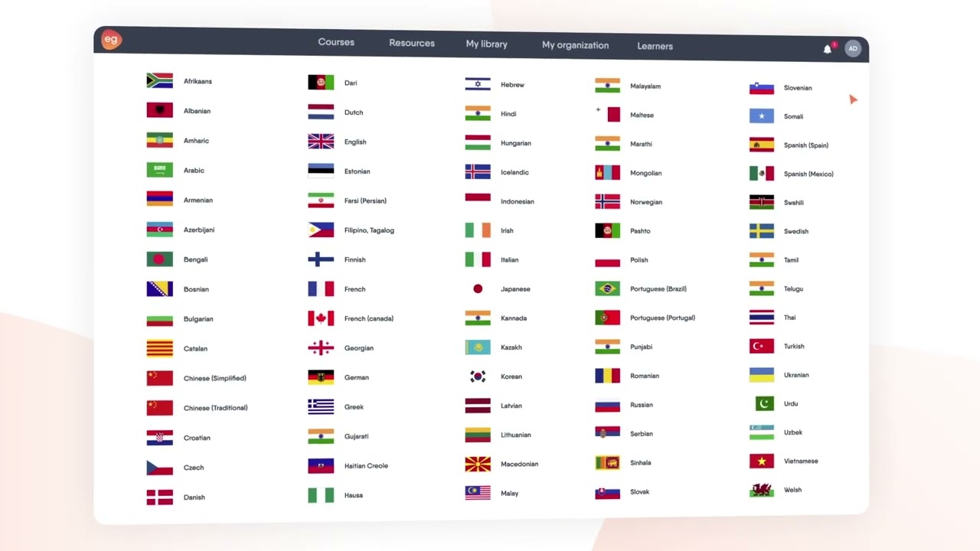
Task: Click the flag next to Farsi (Persian)
Action: 321,201
